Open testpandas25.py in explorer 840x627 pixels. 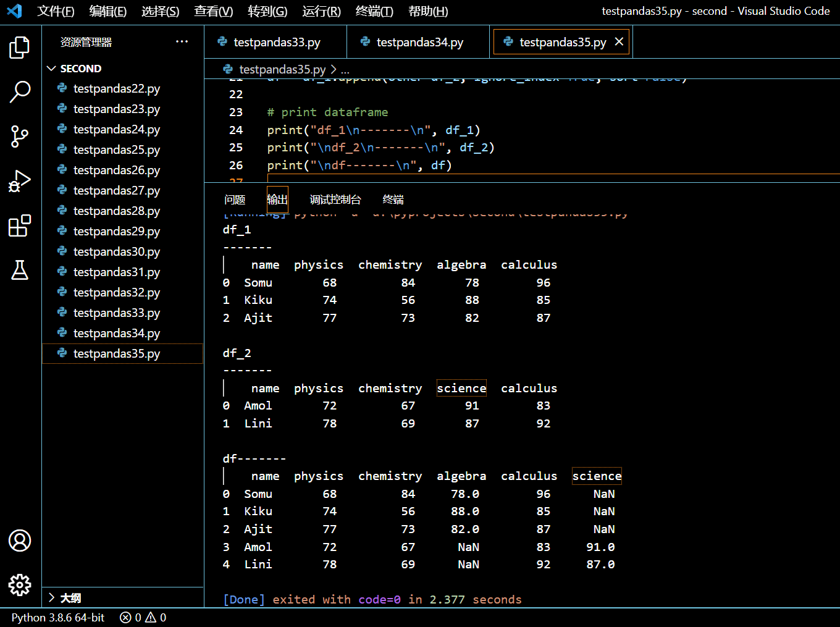[123, 149]
